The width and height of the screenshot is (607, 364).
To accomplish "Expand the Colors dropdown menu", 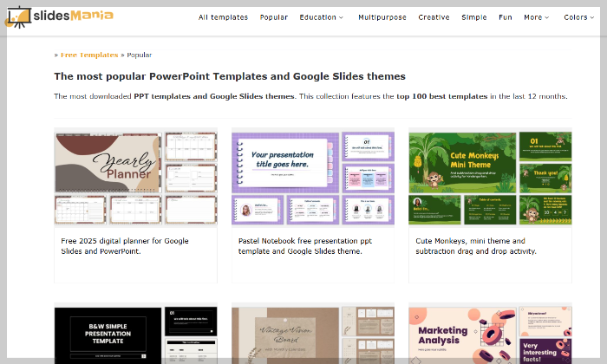I will [578, 17].
